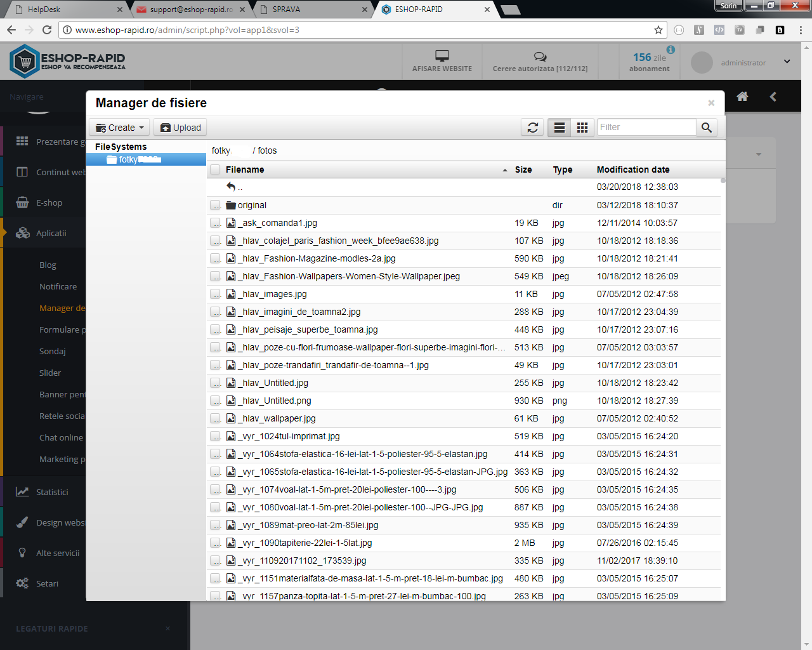This screenshot has height=650, width=812.
Task: Refresh the file manager listing
Action: click(533, 128)
